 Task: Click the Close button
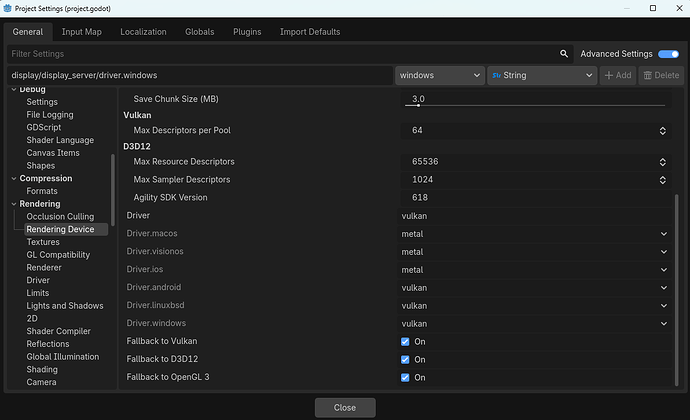[345, 407]
